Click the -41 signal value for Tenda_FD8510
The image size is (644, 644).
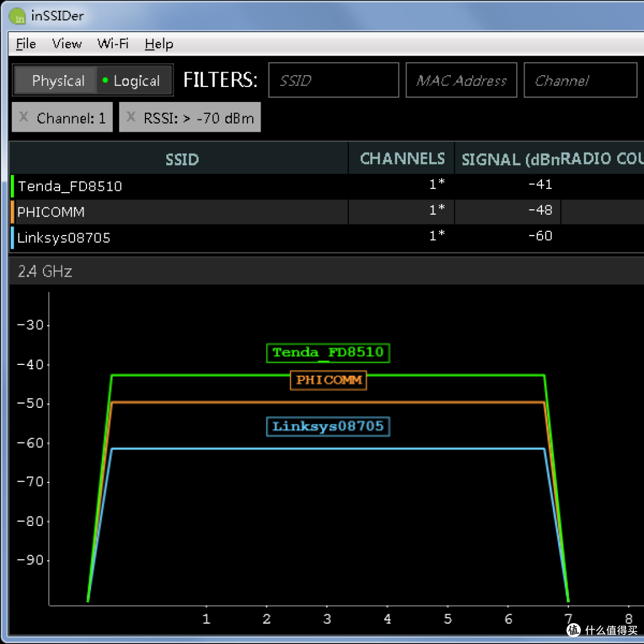[540, 184]
